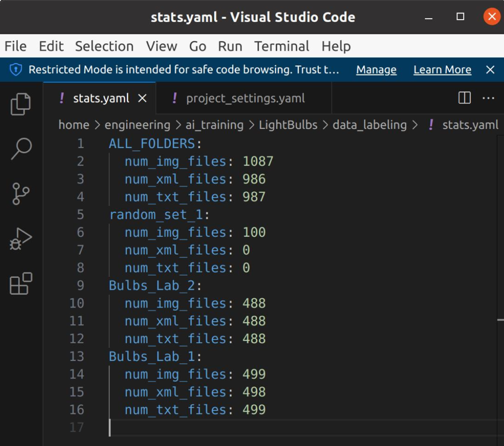Dismiss the Restricted Mode banner

pyautogui.click(x=491, y=70)
